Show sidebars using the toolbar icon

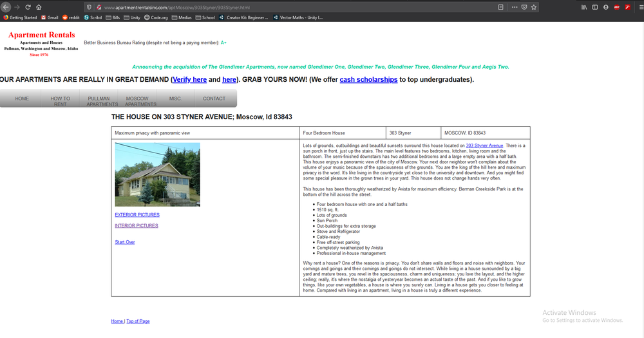click(x=595, y=6)
